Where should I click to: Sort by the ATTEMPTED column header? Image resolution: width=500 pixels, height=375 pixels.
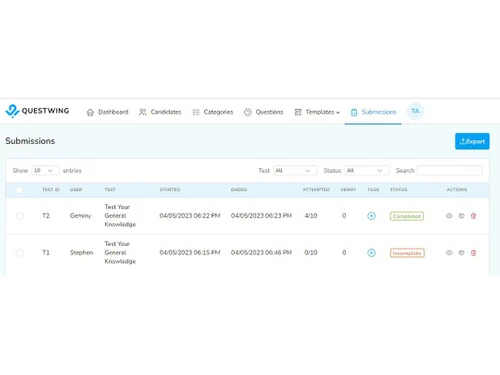tap(316, 189)
